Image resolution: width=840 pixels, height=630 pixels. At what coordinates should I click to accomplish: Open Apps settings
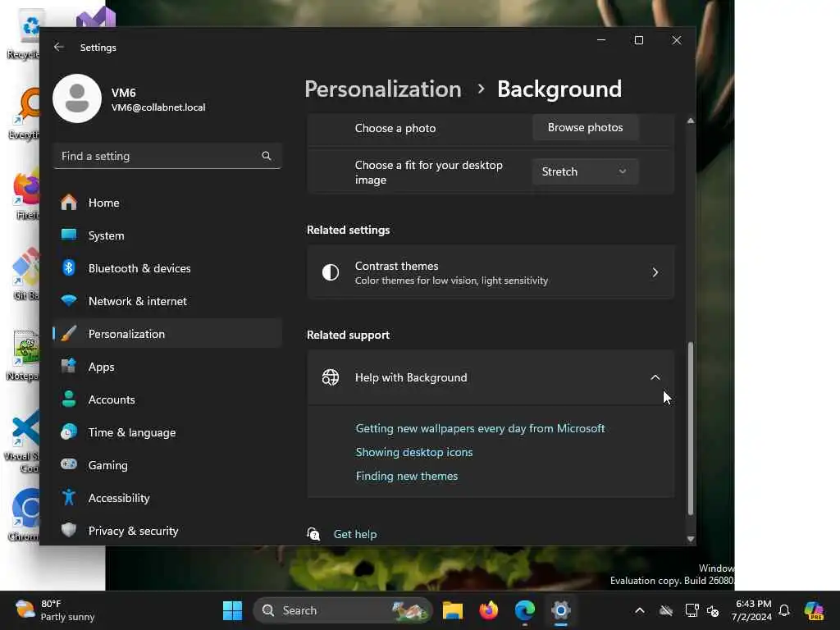coord(167,367)
